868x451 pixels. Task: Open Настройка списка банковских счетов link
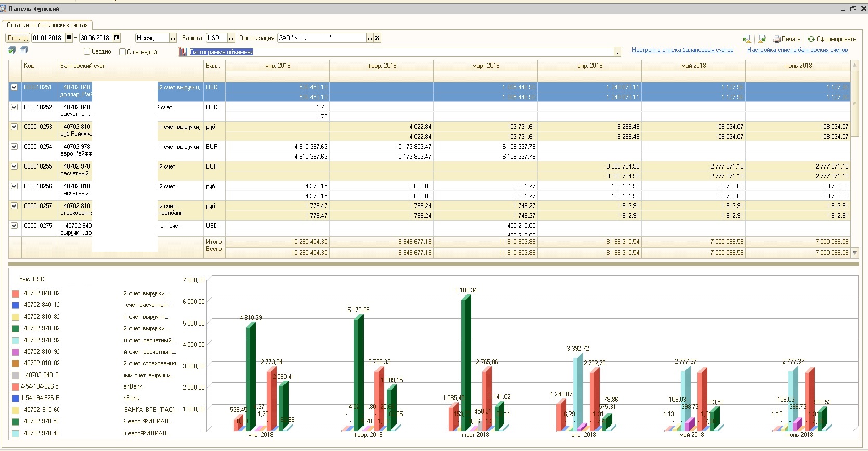click(x=797, y=50)
